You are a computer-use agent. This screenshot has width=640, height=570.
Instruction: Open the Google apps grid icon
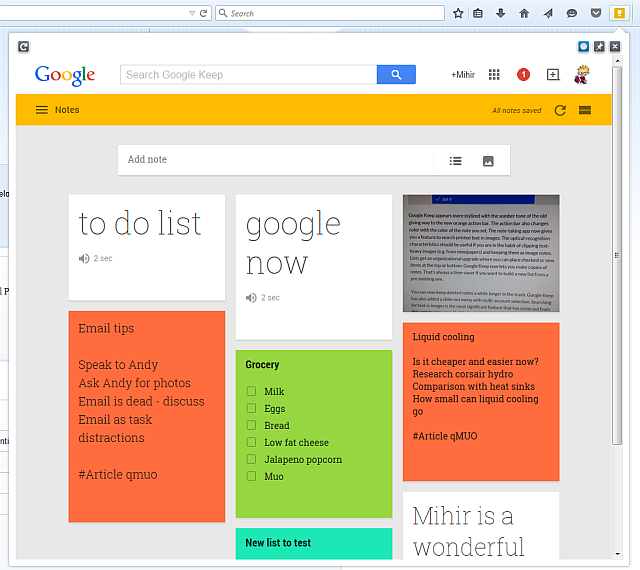coord(494,75)
